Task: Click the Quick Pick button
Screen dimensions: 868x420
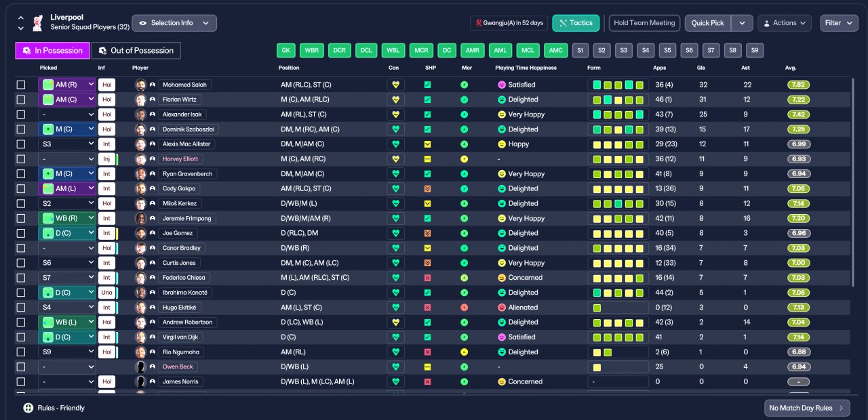Action: (708, 23)
